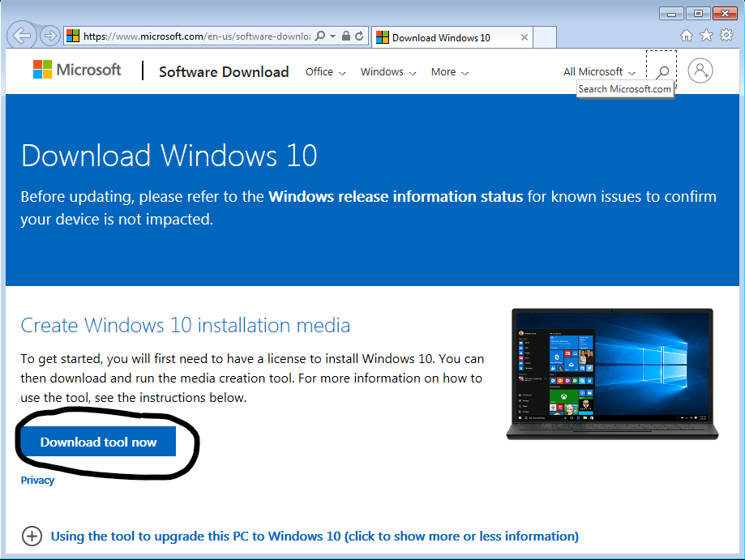
Task: Expand the Windows navigation menu
Action: point(388,71)
